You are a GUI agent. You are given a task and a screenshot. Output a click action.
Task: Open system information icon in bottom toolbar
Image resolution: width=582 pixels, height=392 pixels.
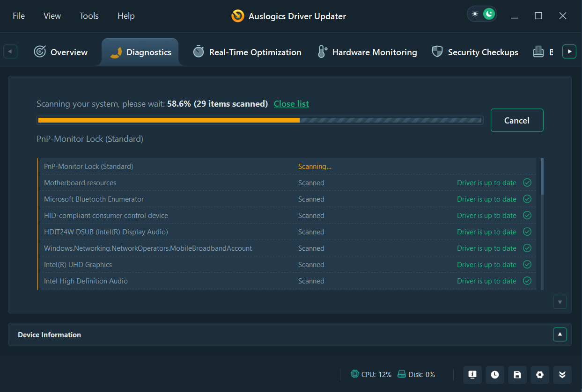(x=472, y=375)
